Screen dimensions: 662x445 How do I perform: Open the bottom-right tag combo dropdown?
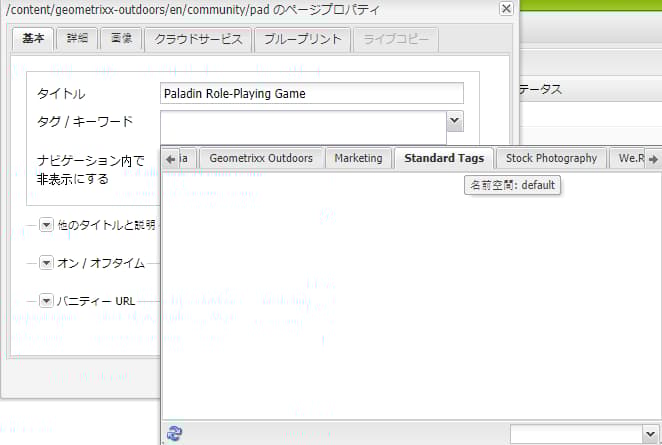[x=651, y=434]
